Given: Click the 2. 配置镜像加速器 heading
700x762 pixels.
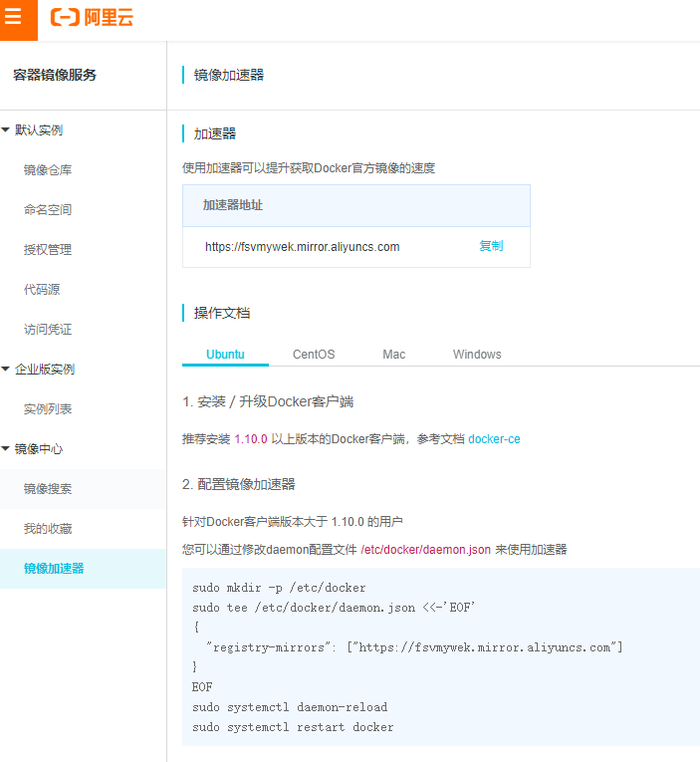Looking at the screenshot, I should coord(239,484).
